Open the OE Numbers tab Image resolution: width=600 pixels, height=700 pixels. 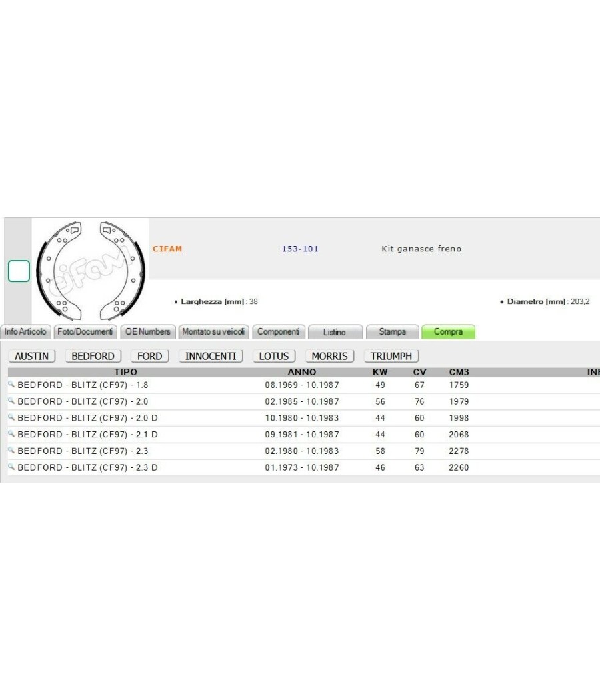pyautogui.click(x=148, y=332)
